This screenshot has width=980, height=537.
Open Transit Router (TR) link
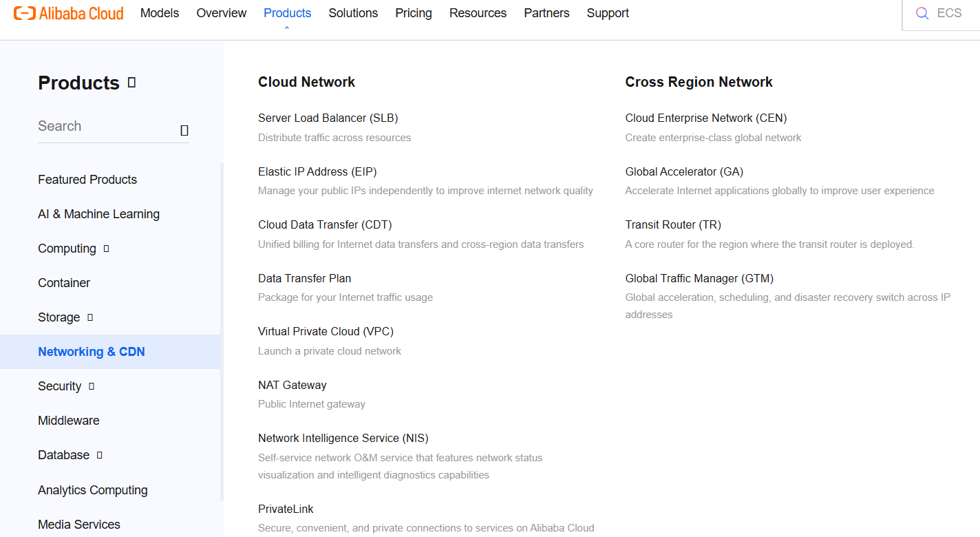point(673,225)
